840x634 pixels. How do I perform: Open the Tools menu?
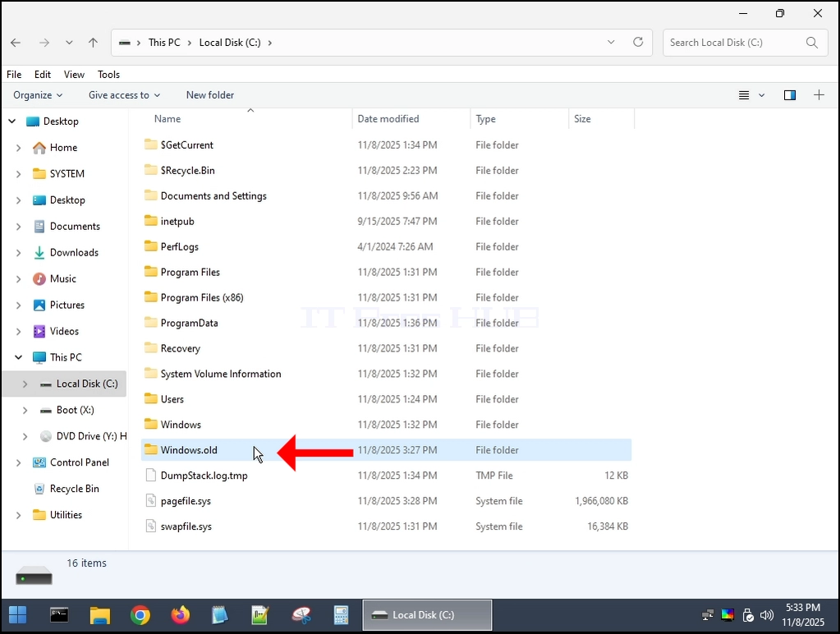[108, 75]
